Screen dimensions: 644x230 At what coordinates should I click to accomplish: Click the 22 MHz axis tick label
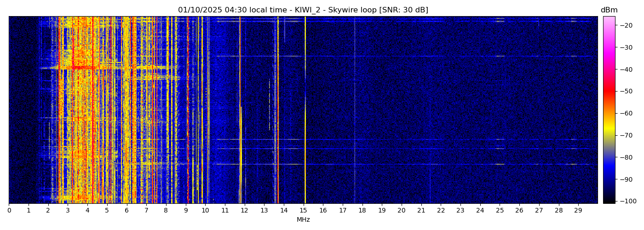tap(441, 211)
